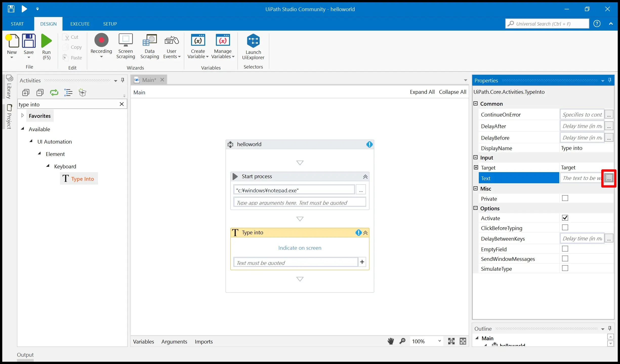Collapse the UI Automation node

coord(31,141)
